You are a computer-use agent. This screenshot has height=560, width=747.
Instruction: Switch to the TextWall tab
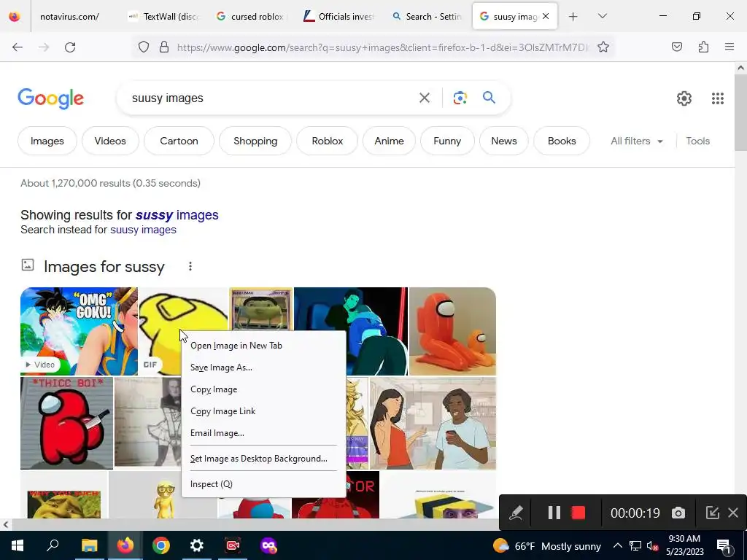click(164, 17)
